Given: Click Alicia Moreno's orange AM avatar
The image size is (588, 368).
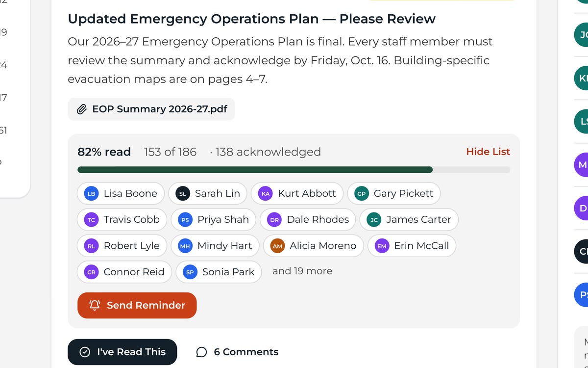Looking at the screenshot, I should tap(277, 246).
